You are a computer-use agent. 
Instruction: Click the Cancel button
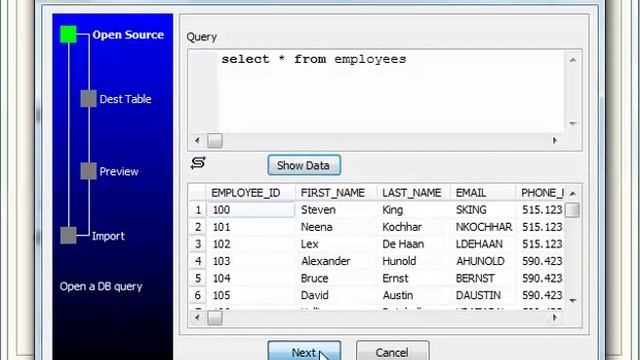[x=392, y=351]
